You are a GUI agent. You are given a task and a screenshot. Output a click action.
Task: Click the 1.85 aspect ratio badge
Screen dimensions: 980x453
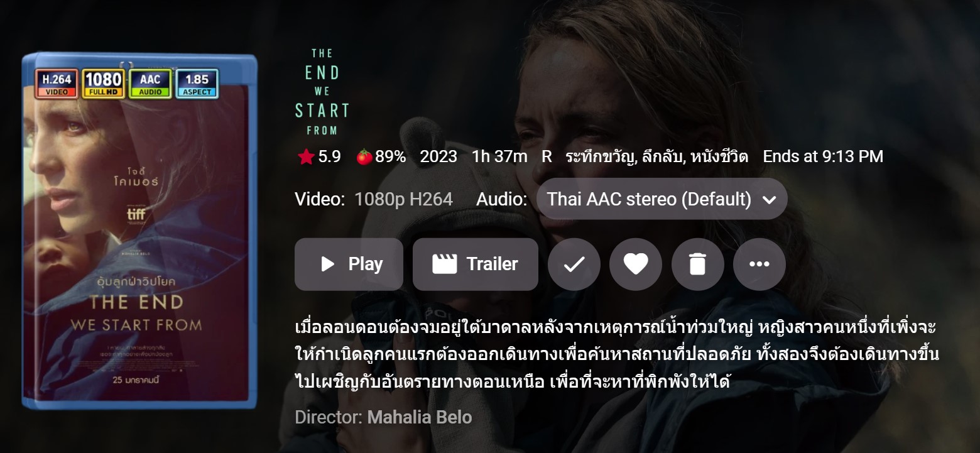pos(197,84)
